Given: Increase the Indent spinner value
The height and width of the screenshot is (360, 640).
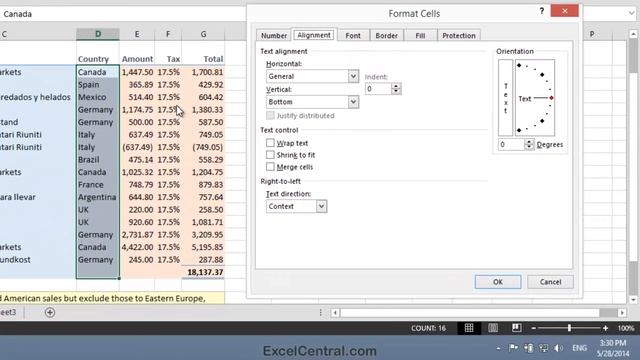Looking at the screenshot, I should point(396,86).
